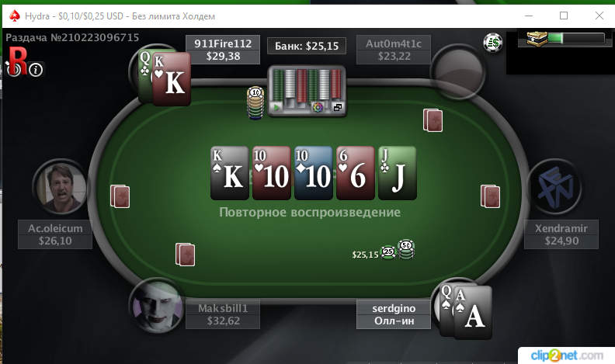Click the Банк: $25,15 pot label
Screen dimensions: 615x364
pos(306,47)
